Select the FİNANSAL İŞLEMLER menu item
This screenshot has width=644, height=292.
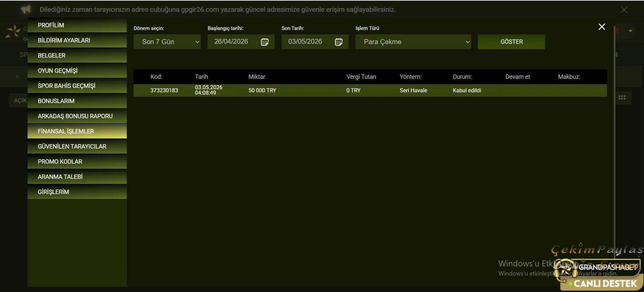pyautogui.click(x=77, y=131)
